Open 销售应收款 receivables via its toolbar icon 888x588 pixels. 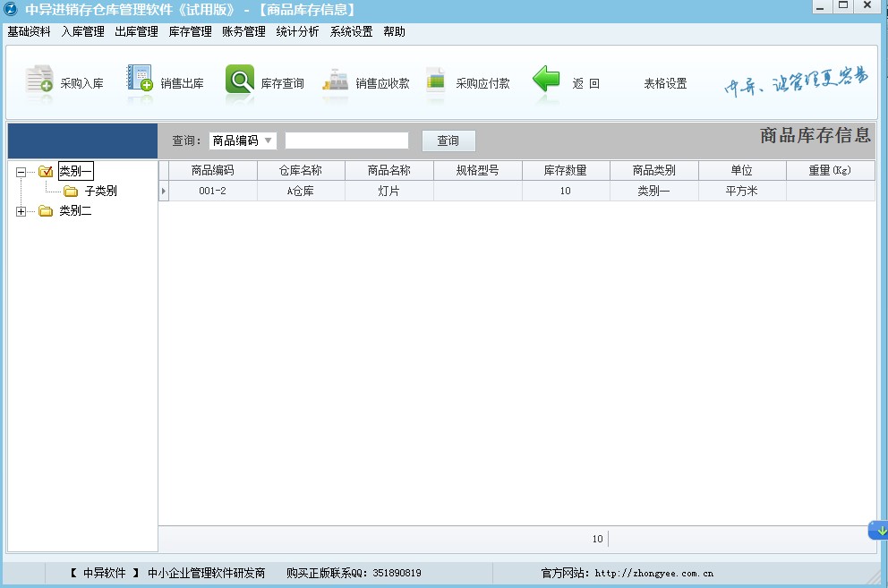(362, 81)
